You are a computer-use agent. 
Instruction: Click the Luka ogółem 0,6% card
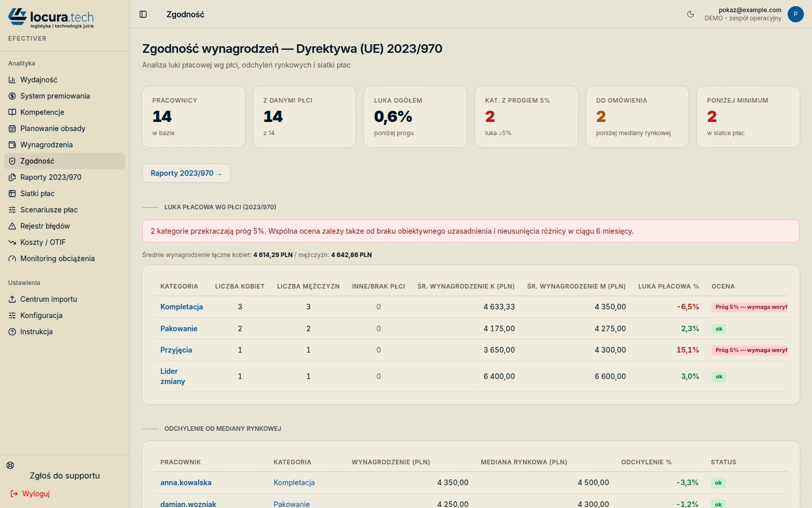coord(415,117)
